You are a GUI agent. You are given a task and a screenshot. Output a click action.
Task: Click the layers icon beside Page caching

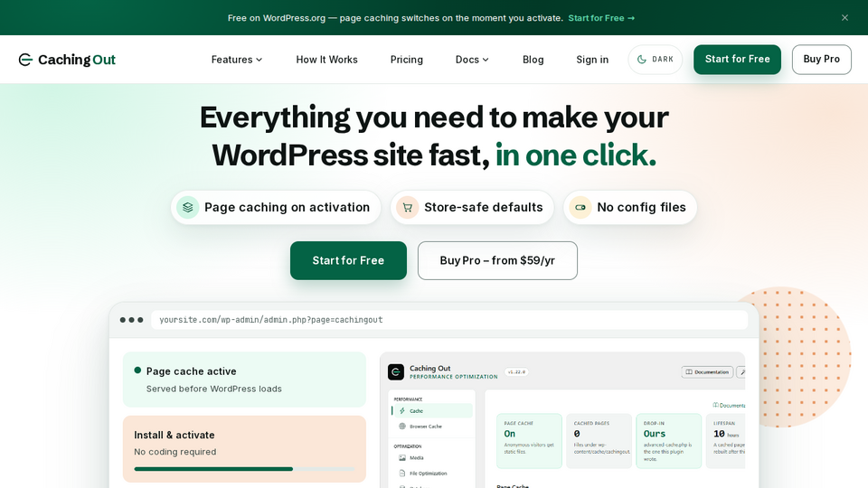point(188,208)
